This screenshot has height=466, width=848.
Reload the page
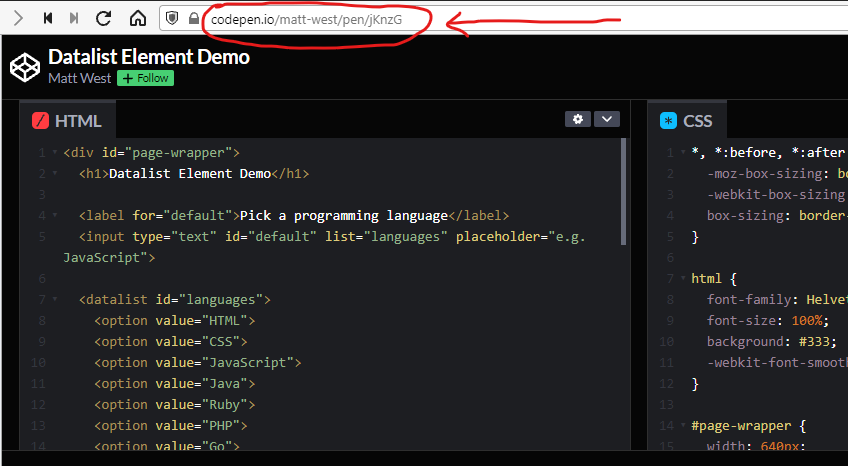103,18
